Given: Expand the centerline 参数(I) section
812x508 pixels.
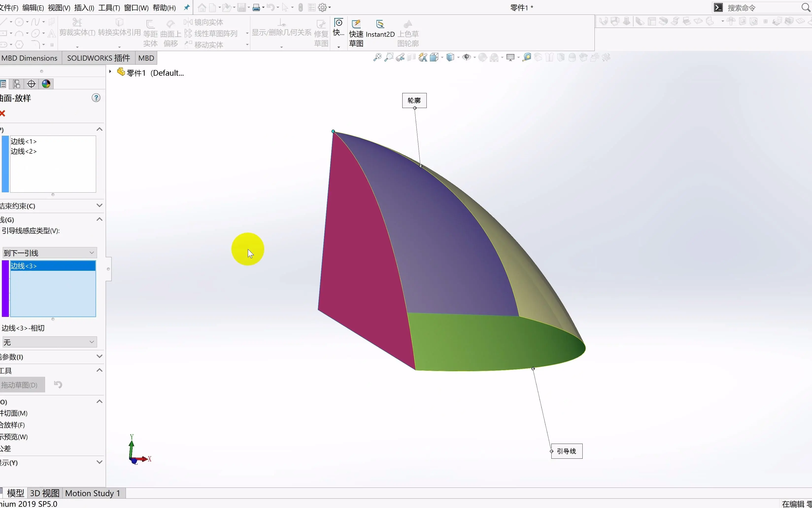Looking at the screenshot, I should coord(99,356).
